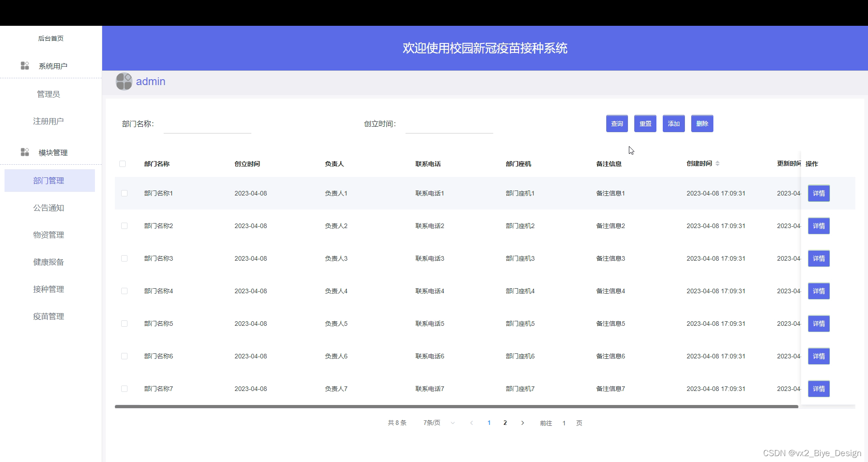Image resolution: width=868 pixels, height=462 pixels.
Task: Click the 添加 add button
Action: (674, 124)
